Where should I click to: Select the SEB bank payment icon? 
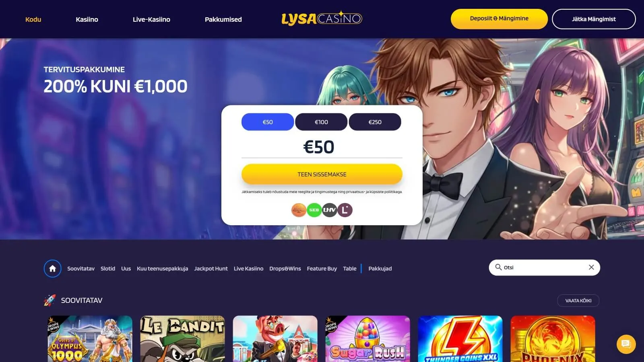tap(314, 210)
